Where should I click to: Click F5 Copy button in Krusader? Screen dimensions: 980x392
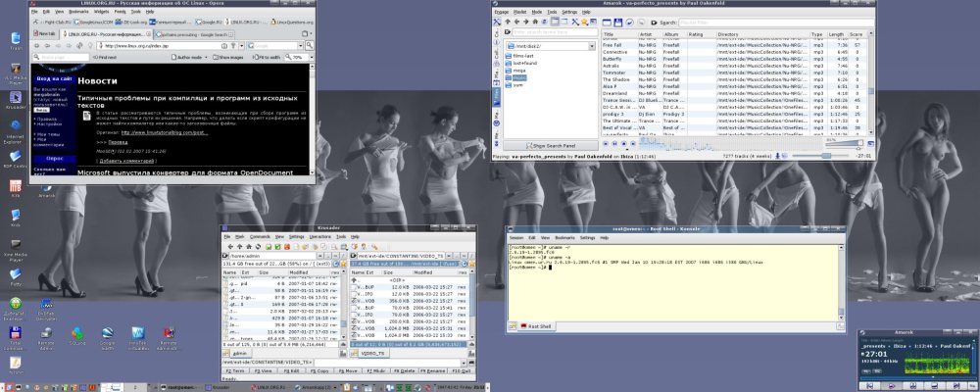click(x=319, y=370)
